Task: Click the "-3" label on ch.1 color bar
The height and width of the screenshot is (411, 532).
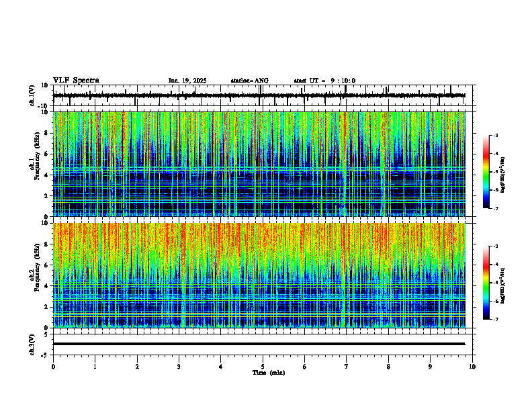Action: tap(495, 135)
